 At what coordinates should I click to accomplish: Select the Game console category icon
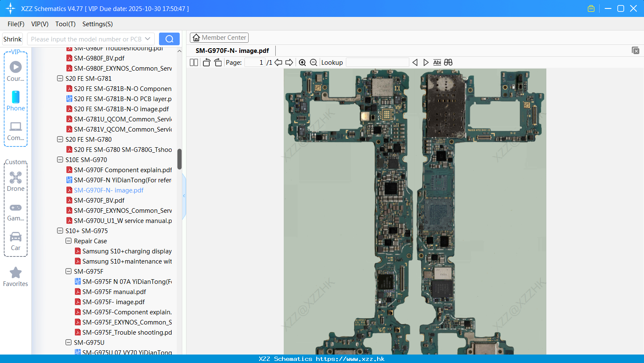point(16,212)
